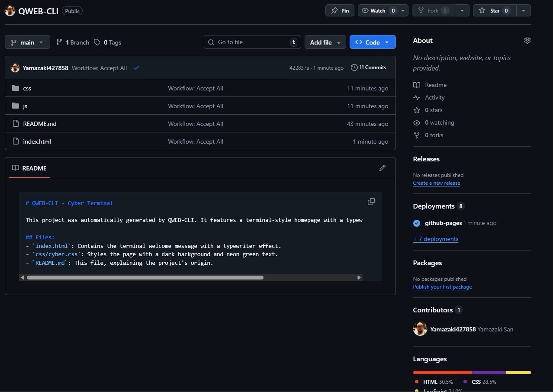Viewport: 553px width, 392px height.
Task: Open the QWEB-CLI repository title link
Action: pos(38,11)
